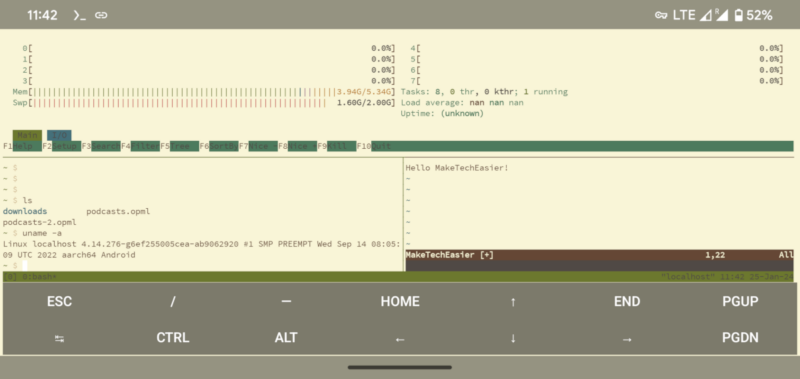Click CPU 0 usage meter
Screen dimensions: 800x379
pyautogui.click(x=209, y=48)
